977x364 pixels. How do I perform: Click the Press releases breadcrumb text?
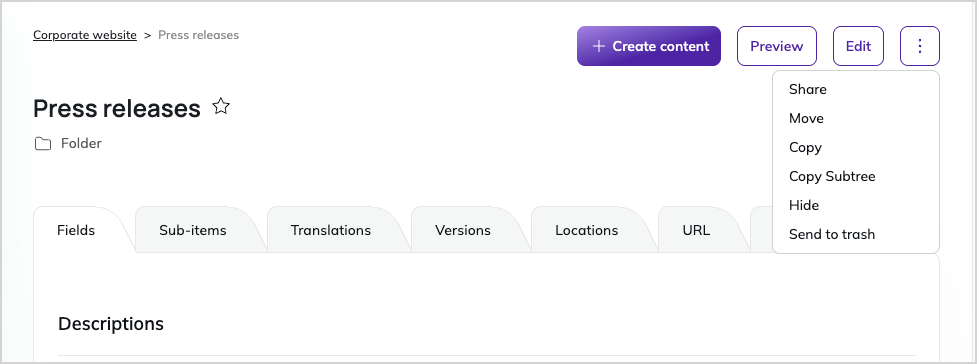(198, 35)
